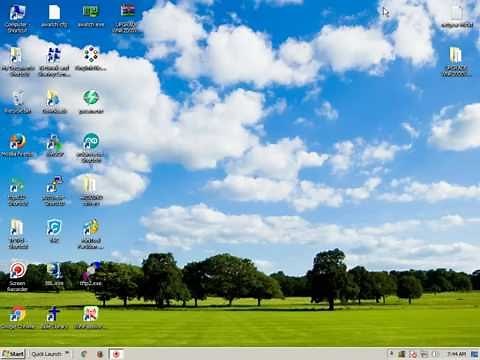
Task: Launch the green scratch.exe desktop icon
Action: pyautogui.click(x=91, y=16)
